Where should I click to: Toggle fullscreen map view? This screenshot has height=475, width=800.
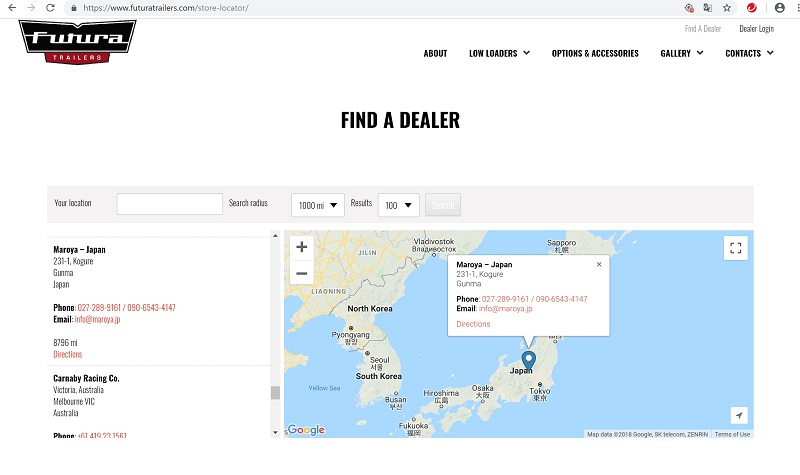(736, 248)
